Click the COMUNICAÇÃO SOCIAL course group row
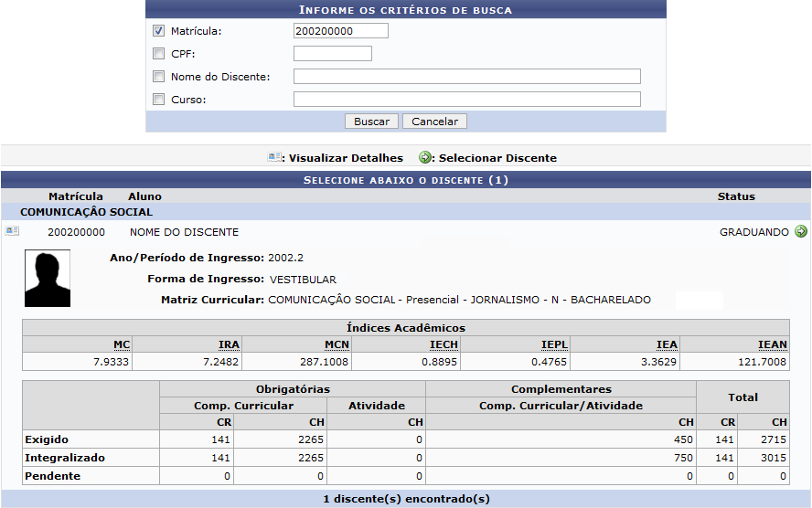Viewport: 812px width, 508px height. coord(406,212)
